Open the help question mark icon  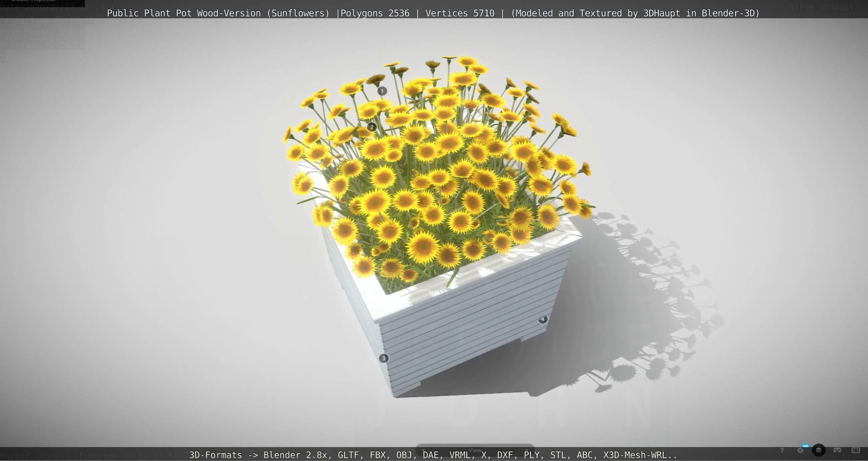[782, 450]
